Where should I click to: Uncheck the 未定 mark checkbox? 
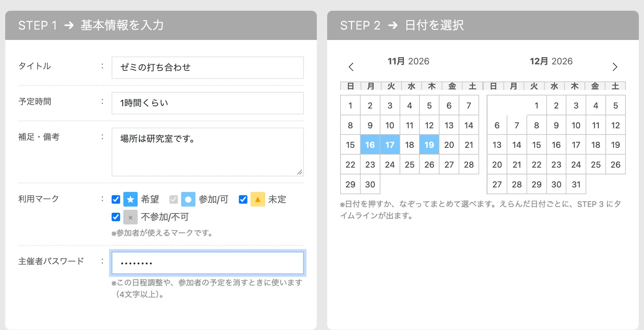click(x=243, y=199)
